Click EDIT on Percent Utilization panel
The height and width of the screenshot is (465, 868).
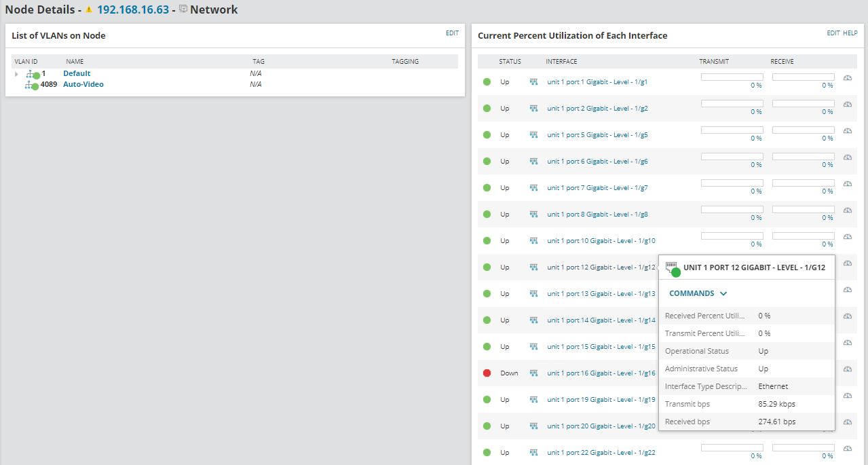coord(833,33)
